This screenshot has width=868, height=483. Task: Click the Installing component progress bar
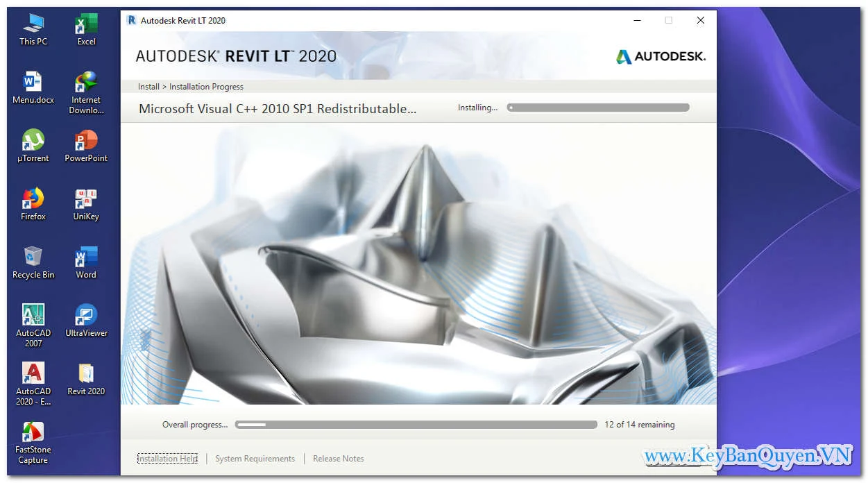pos(598,108)
